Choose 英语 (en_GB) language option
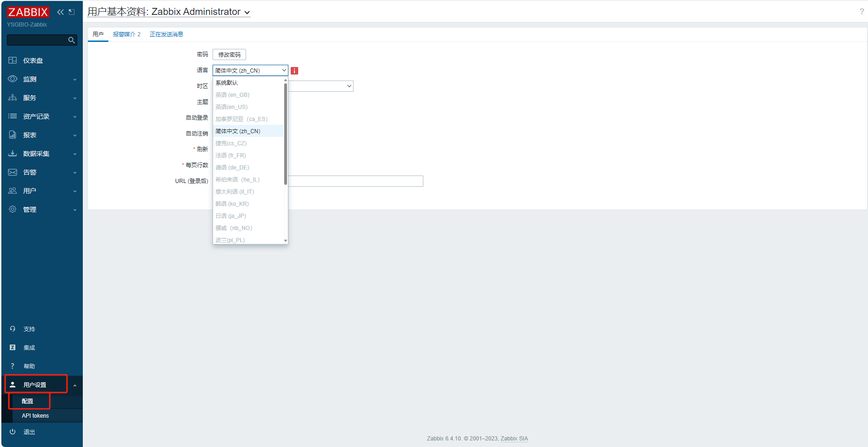 (248, 95)
